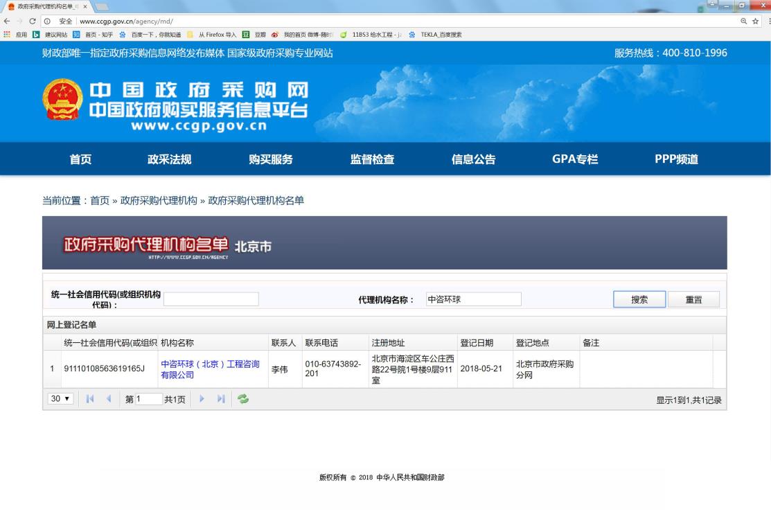Viewport: 771px width, 532px height.
Task: Open the PPP频道 navigation item
Action: 676,159
